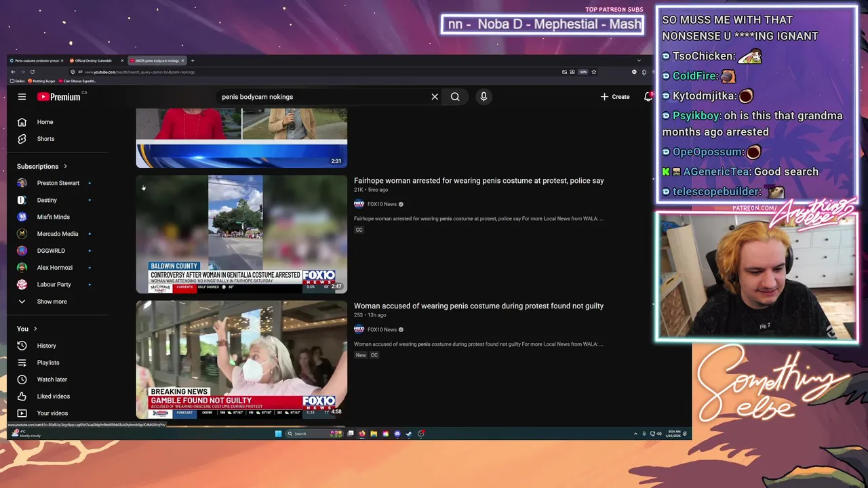
Task: Open the Windows Start menu
Action: [x=278, y=434]
